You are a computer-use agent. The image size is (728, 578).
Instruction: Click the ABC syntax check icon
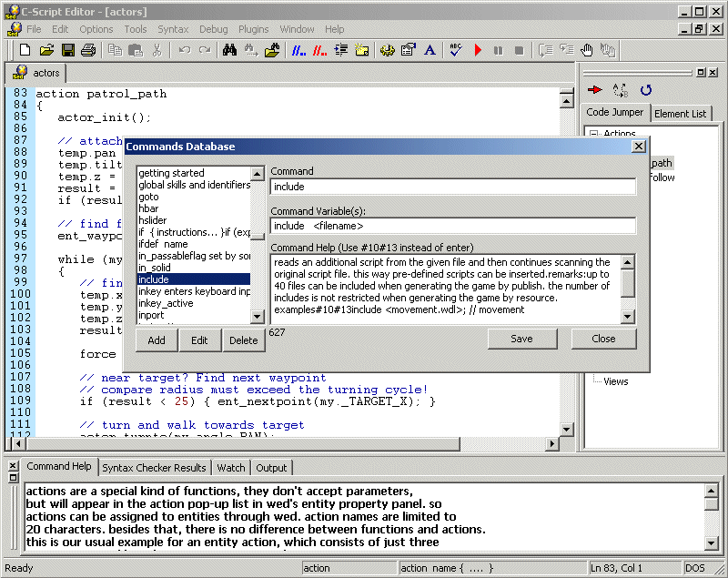[x=456, y=50]
